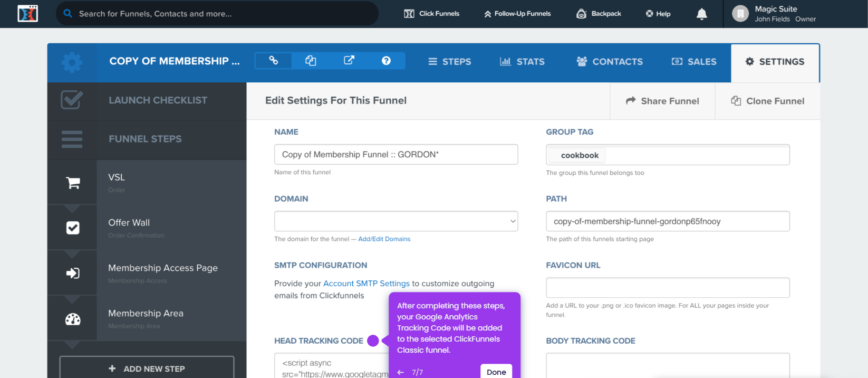Copy funnel URL link icon
The width and height of the screenshot is (868, 378).
(x=273, y=61)
